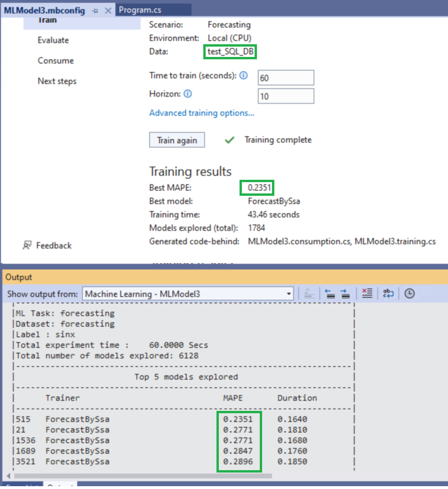Image resolution: width=448 pixels, height=489 pixels.
Task: Clear all text in the Output window
Action: (x=367, y=294)
